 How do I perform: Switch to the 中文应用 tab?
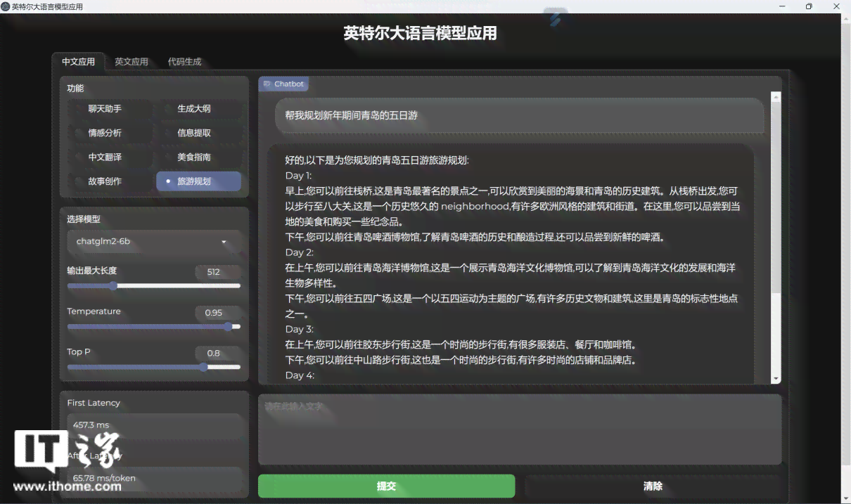pos(78,62)
